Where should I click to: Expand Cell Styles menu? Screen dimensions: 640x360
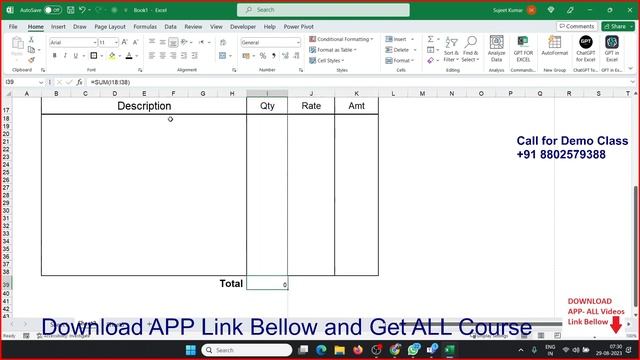tap(327, 60)
